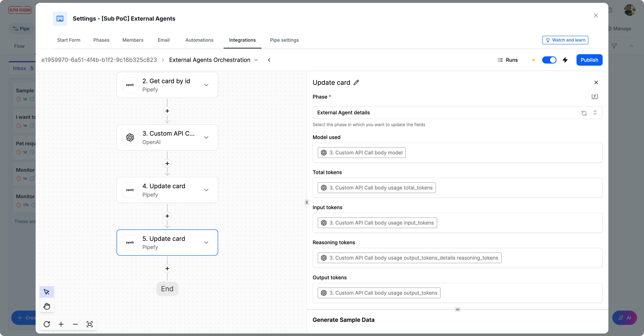Zoom out on the flow canvas
This screenshot has height=336, width=644.
pyautogui.click(x=75, y=324)
